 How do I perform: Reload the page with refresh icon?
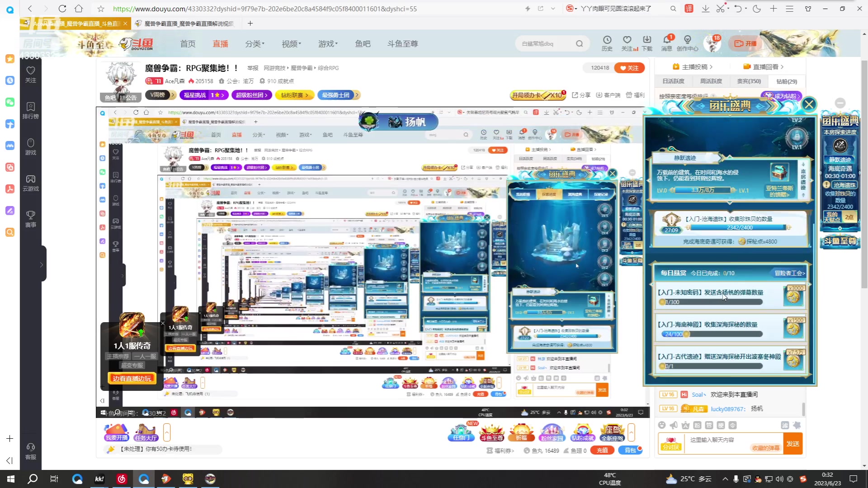pyautogui.click(x=62, y=9)
